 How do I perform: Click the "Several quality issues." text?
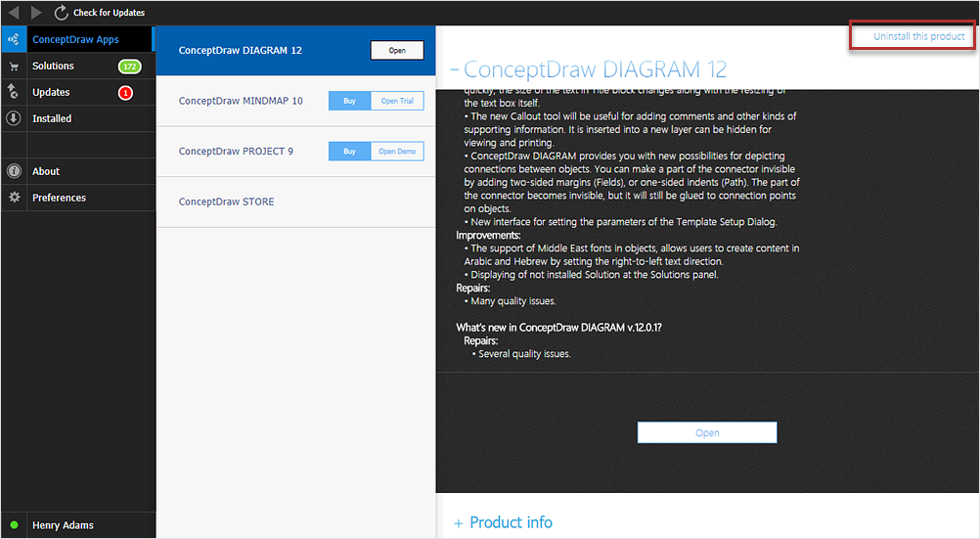pyautogui.click(x=524, y=354)
